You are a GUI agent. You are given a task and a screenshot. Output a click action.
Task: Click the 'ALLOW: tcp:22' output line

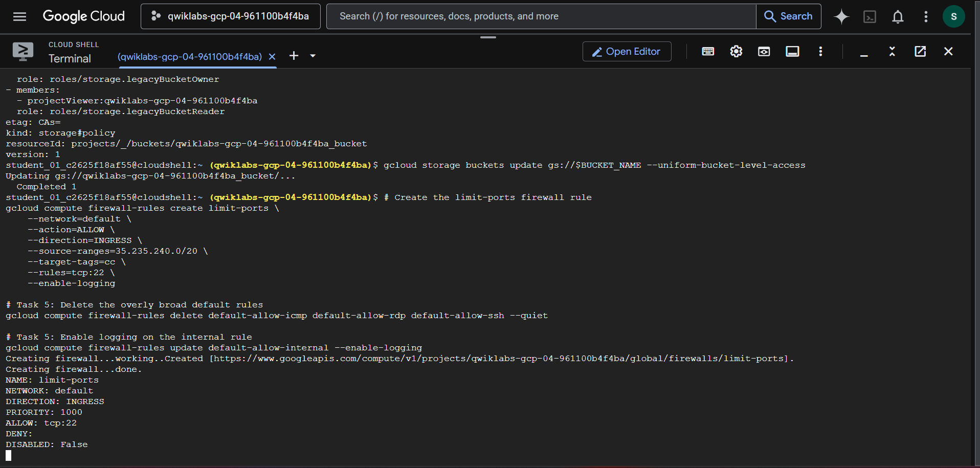click(41, 423)
